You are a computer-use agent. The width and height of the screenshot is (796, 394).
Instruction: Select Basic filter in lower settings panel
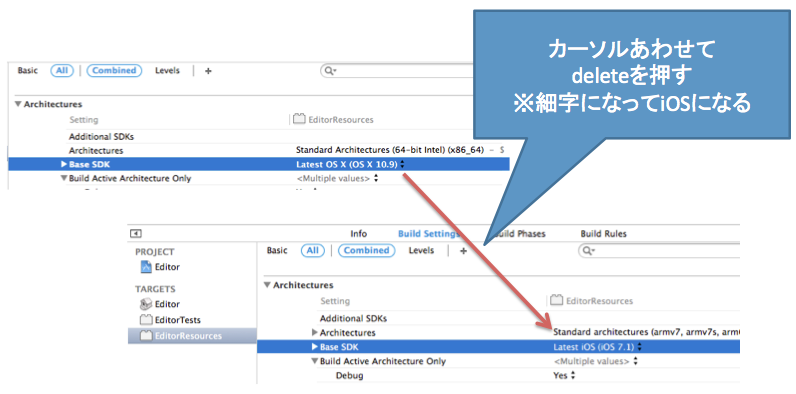(277, 250)
